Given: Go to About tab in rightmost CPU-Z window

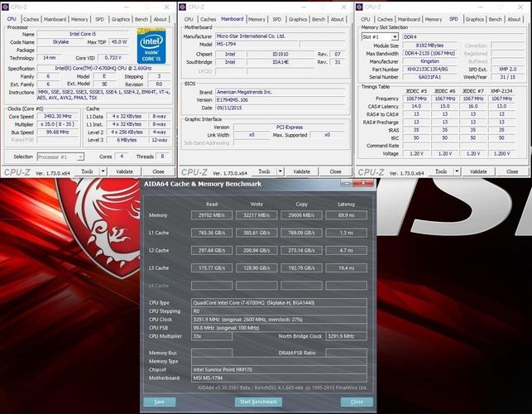Looking at the screenshot, I should click(515, 19).
